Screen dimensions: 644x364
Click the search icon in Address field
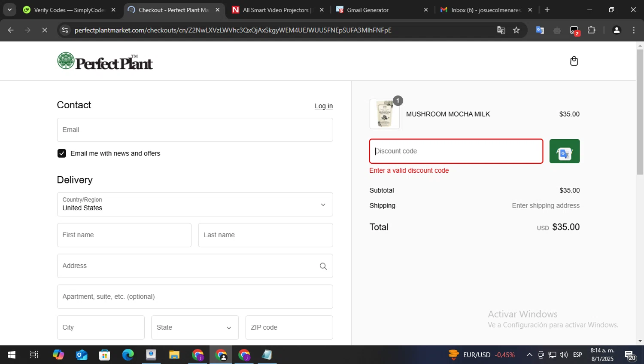[323, 266]
